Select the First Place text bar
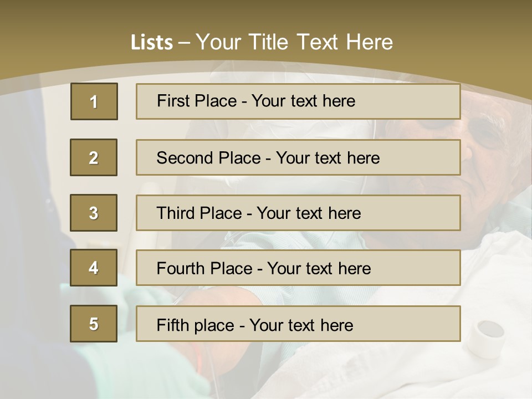 point(298,101)
